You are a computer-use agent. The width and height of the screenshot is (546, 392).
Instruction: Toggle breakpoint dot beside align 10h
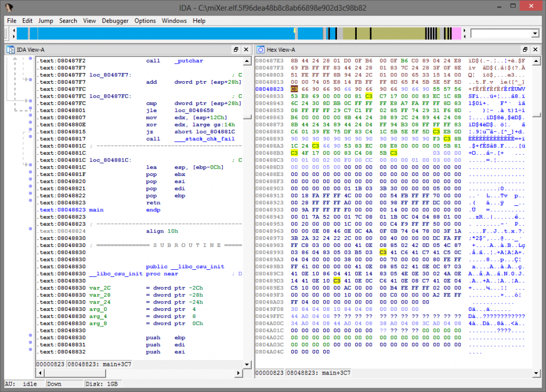30,229
